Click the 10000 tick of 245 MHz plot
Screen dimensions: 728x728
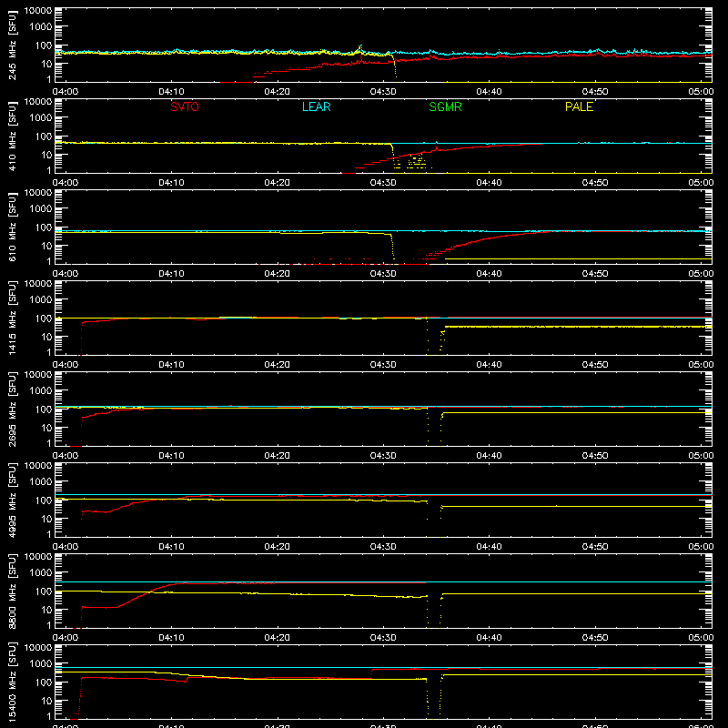coord(38,11)
